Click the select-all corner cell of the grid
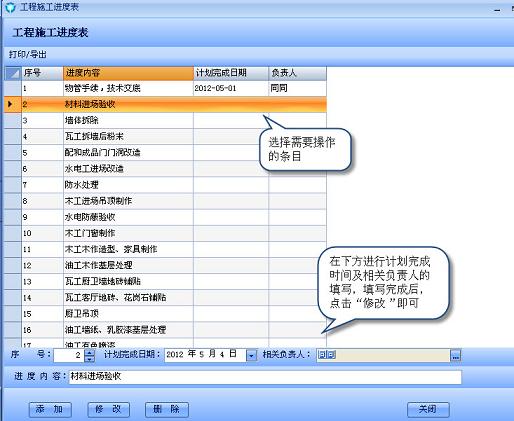514x421 pixels. coord(13,73)
